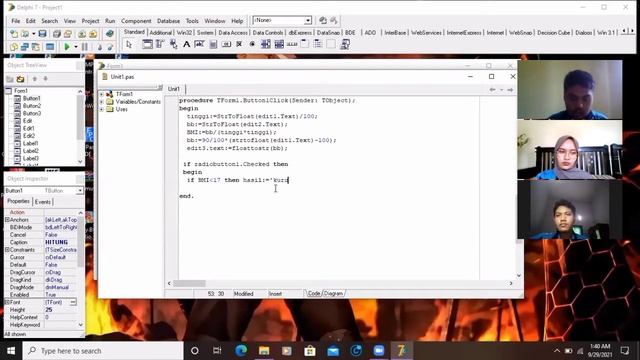
Task: Select the RadioButton palette component
Action: click(x=252, y=44)
